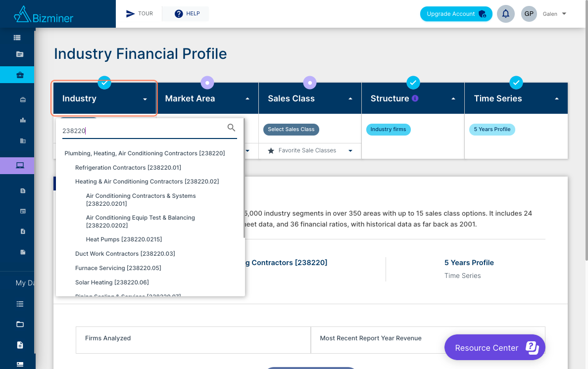Click the GP user avatar

[529, 14]
